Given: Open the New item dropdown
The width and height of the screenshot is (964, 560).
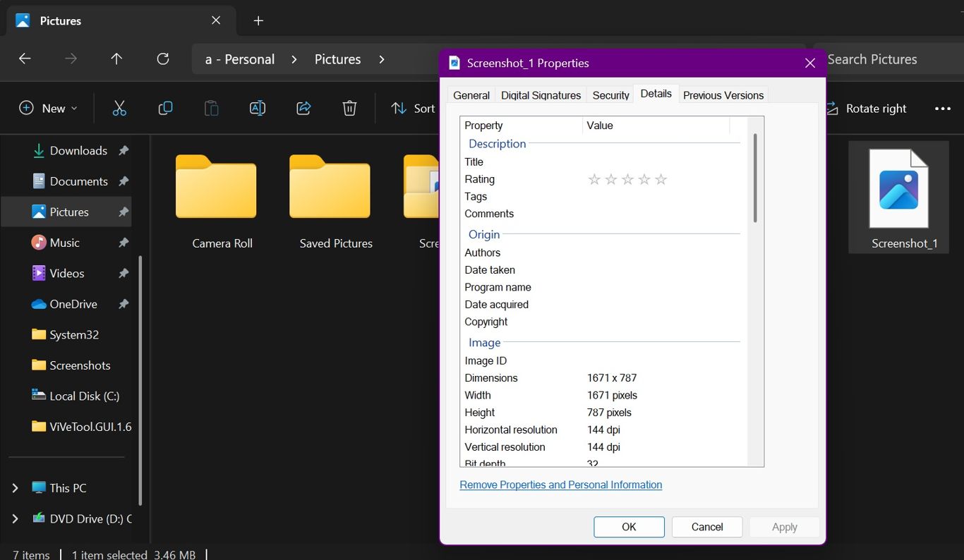Looking at the screenshot, I should [47, 108].
